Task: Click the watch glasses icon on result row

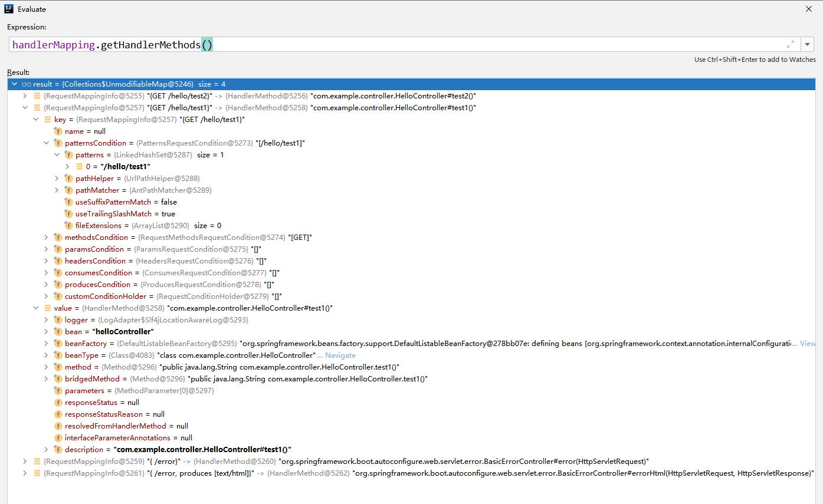Action: [x=27, y=84]
